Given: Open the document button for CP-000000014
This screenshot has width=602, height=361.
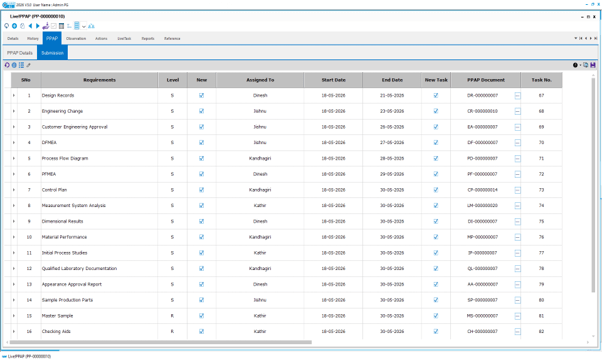Looking at the screenshot, I should 518,190.
